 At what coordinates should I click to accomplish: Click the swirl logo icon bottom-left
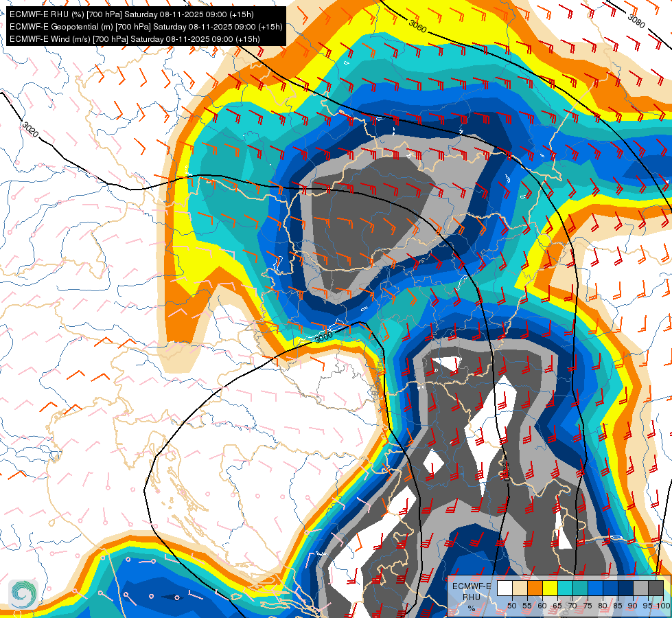[x=23, y=594]
